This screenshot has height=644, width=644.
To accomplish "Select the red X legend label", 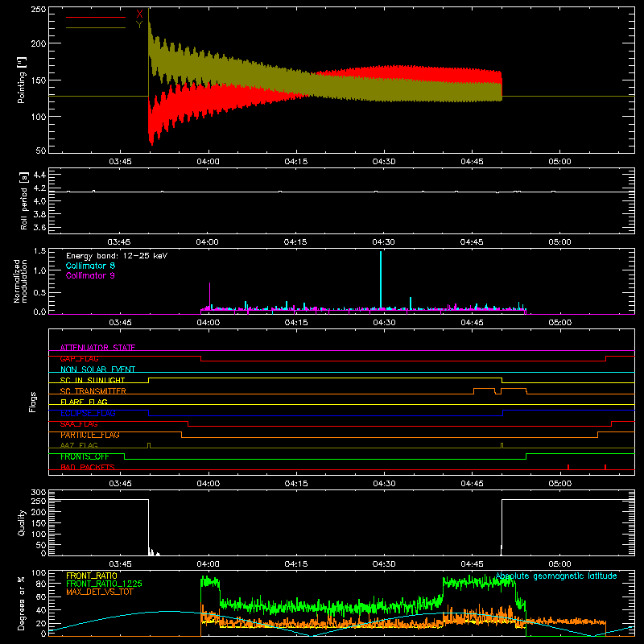I will [139, 14].
